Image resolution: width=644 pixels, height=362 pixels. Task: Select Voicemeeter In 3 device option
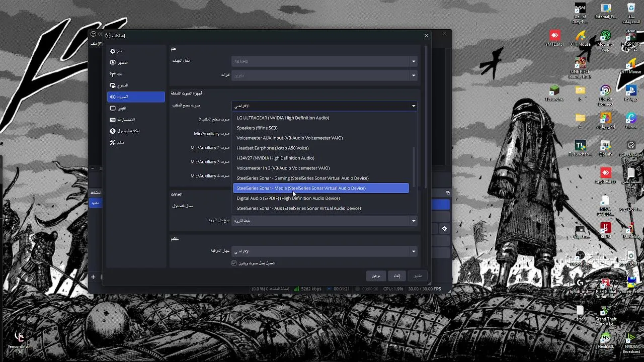click(321, 168)
